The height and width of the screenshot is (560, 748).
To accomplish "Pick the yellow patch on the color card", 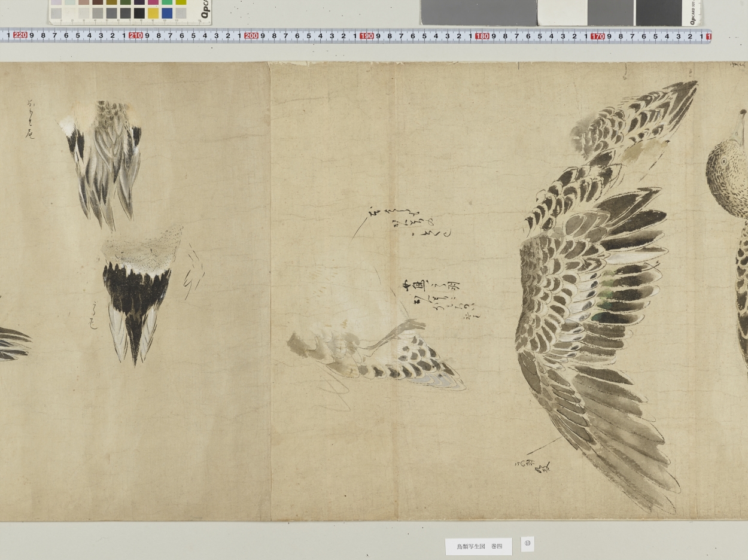I will [153, 13].
